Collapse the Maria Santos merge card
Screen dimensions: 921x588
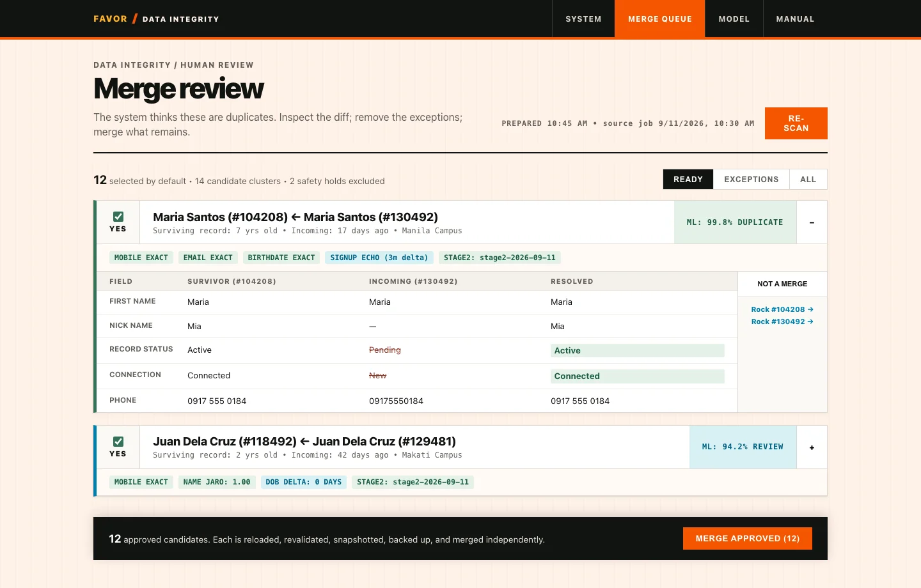[812, 222]
